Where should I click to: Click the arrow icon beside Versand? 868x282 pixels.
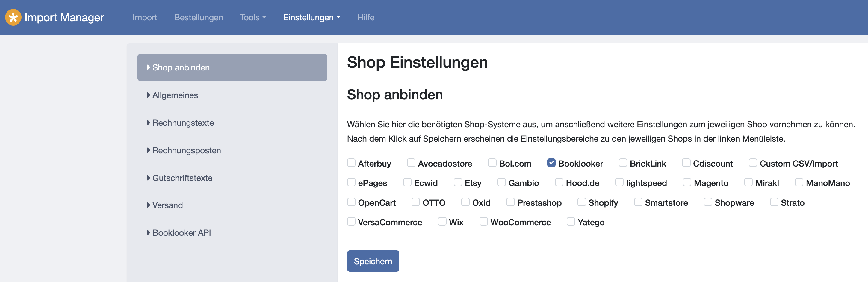[x=148, y=205]
